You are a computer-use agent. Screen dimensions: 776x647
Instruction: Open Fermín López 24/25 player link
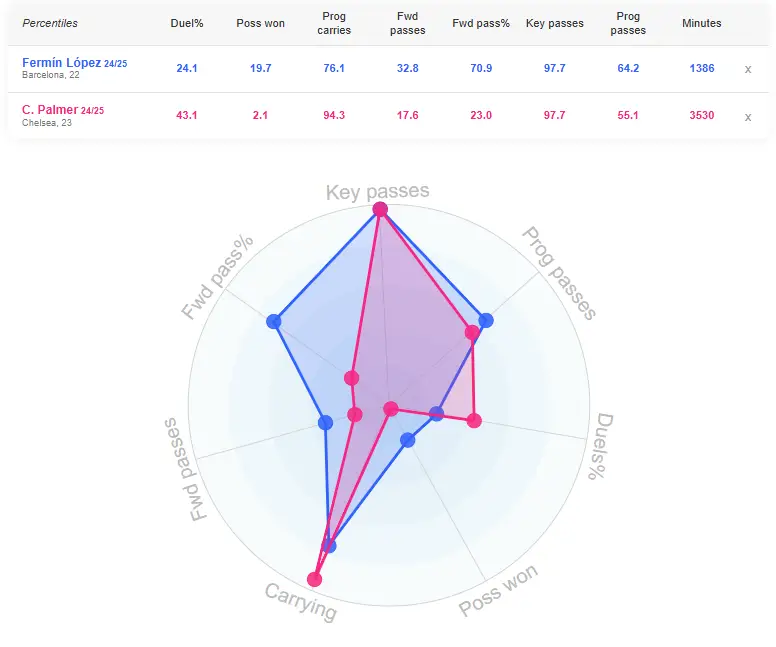(x=74, y=63)
